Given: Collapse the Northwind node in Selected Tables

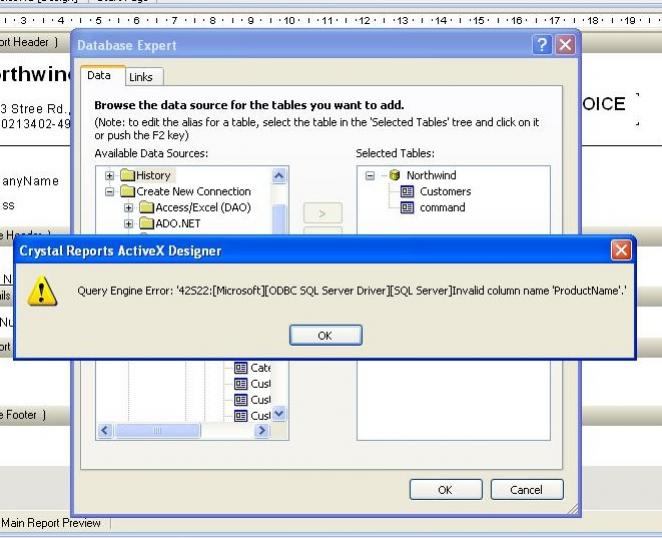Looking at the screenshot, I should point(370,175).
